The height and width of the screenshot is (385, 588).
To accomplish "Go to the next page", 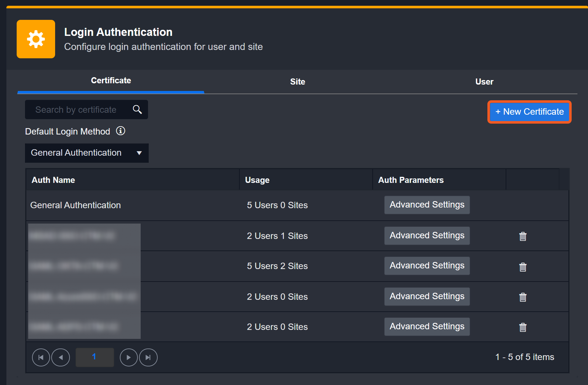I will click(128, 357).
